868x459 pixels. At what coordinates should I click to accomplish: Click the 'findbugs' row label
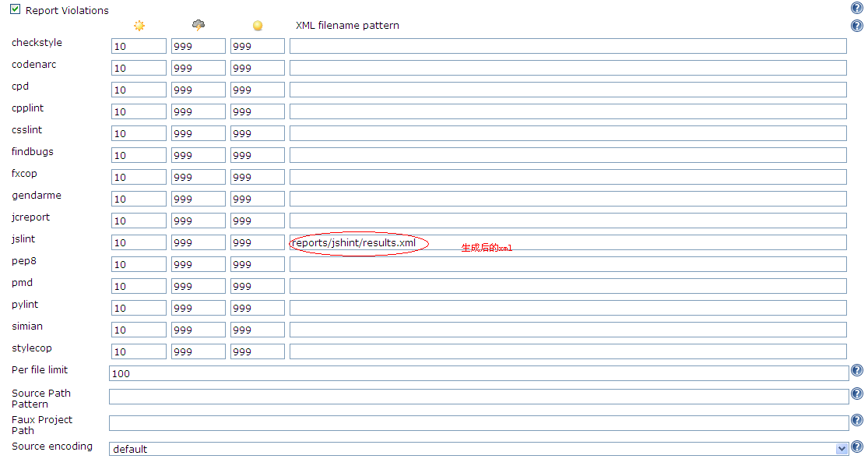[33, 152]
